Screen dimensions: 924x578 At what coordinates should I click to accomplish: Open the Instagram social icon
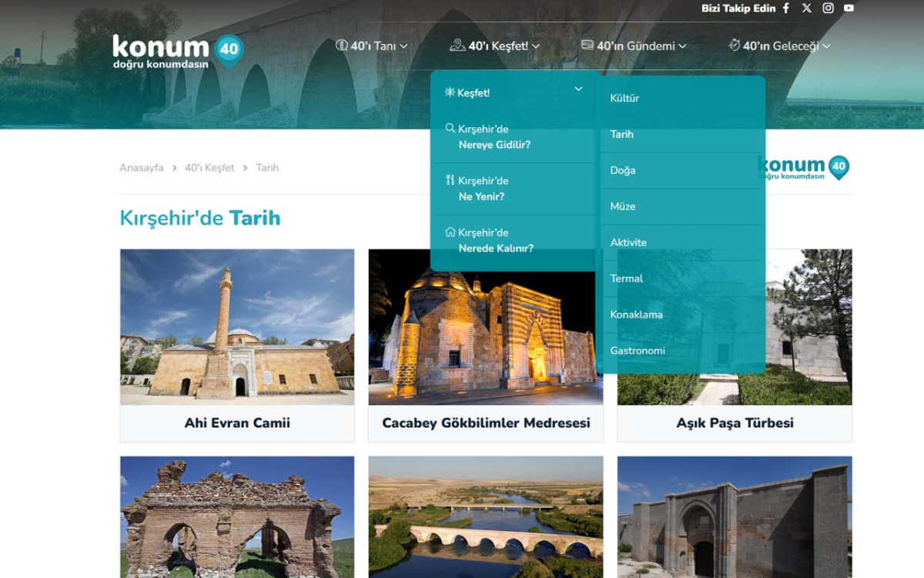coord(828,8)
